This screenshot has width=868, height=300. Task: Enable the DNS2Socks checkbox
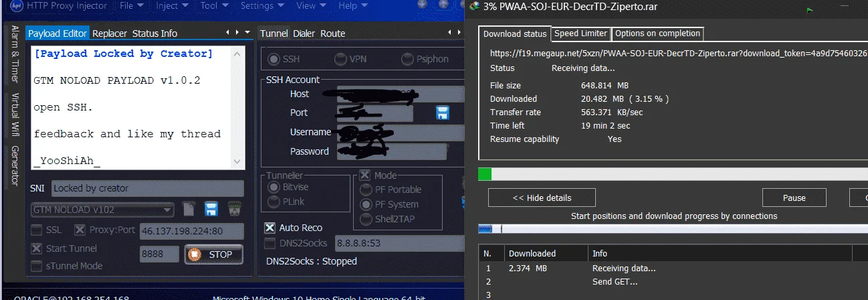[x=269, y=244]
